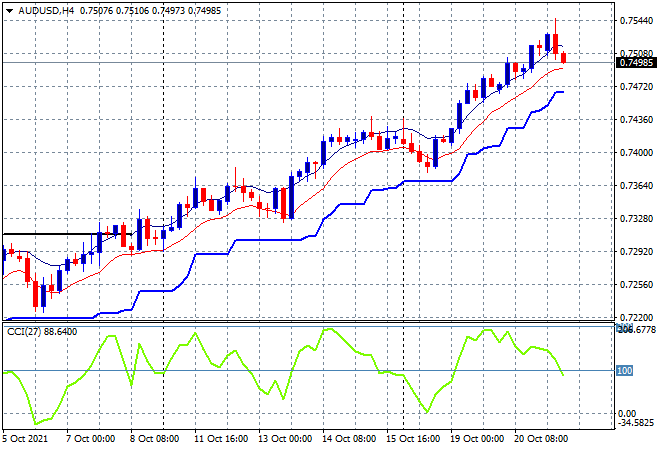Click the 19 Oct 00:00 time label
The width and height of the screenshot is (660, 450).
click(477, 439)
